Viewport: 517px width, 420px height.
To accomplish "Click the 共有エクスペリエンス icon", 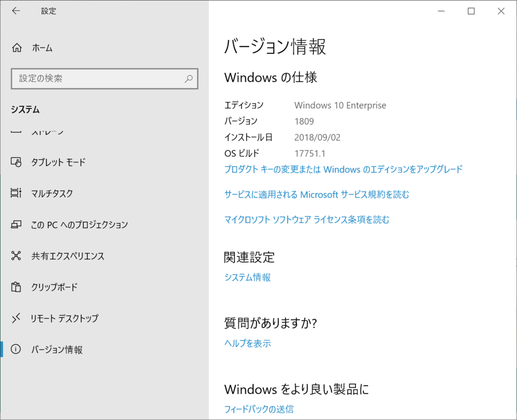I will pyautogui.click(x=16, y=255).
